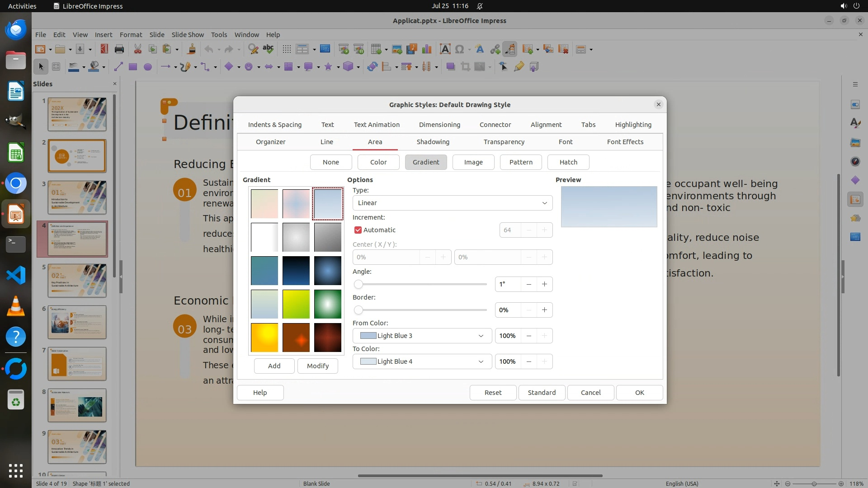Click the Display Grid icon
868x488 pixels.
click(x=286, y=49)
